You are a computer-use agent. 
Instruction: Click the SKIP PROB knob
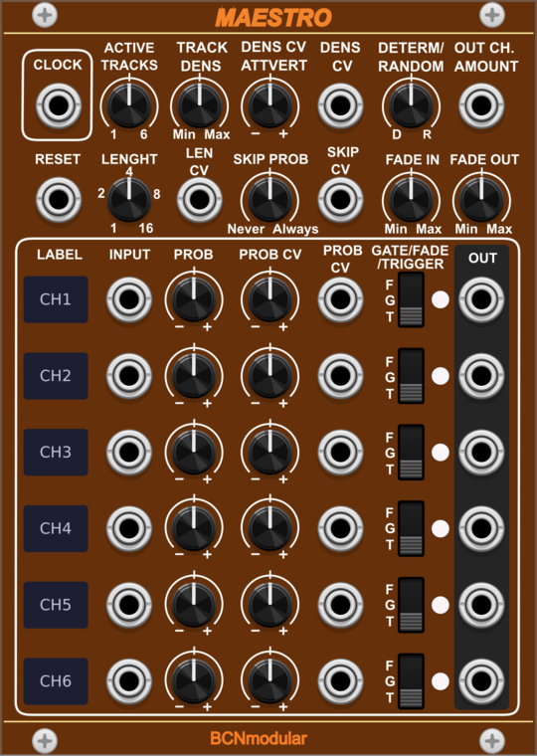click(269, 199)
